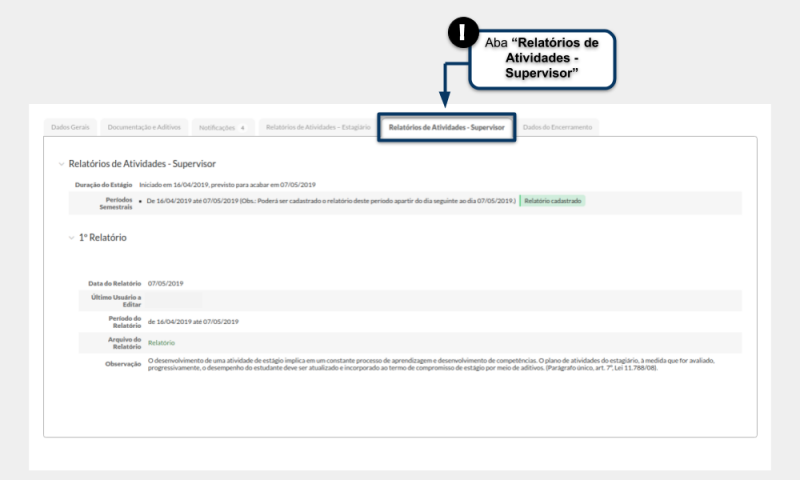Image resolution: width=800 pixels, height=480 pixels.
Task: Click the semester period entry De 16/04/2019 até 07/05/2019 (Obs.:
Action: (x=331, y=201)
